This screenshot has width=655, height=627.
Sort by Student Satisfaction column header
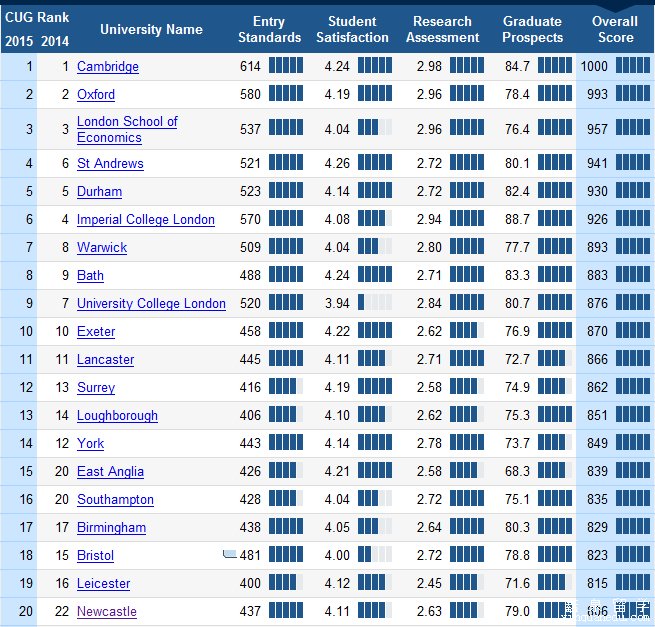[352, 29]
